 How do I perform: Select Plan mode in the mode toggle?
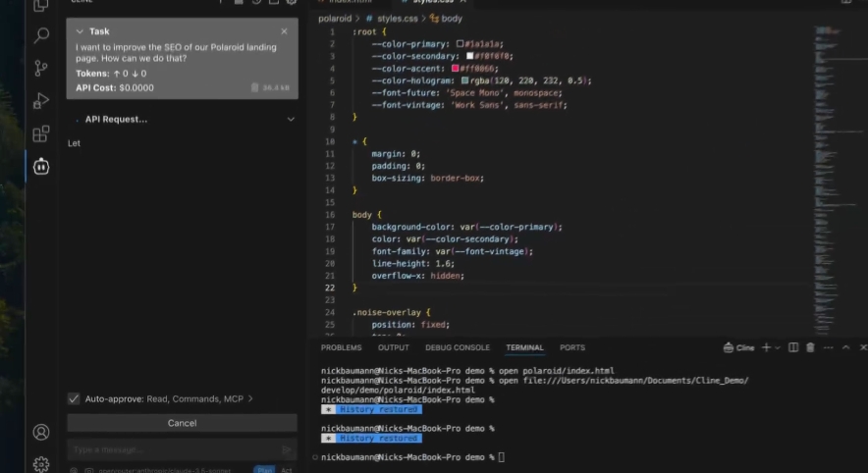click(263, 471)
